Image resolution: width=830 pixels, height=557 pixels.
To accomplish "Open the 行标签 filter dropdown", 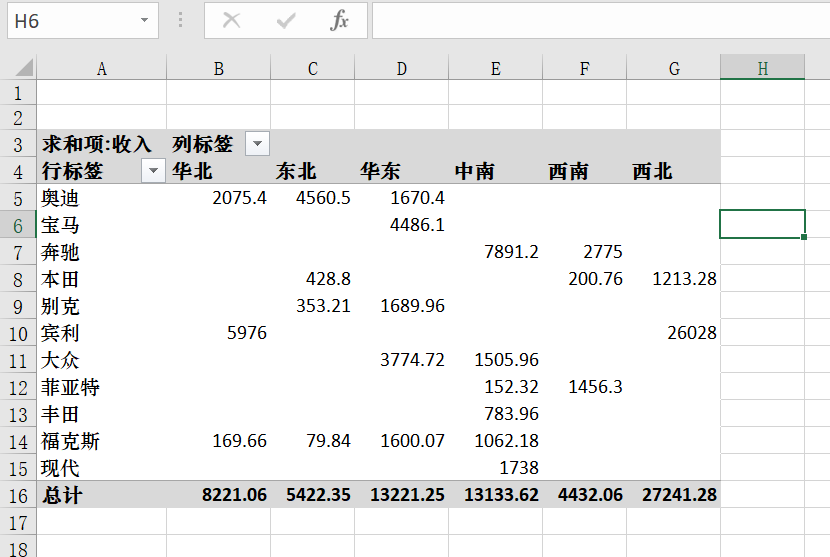I will click(x=154, y=170).
